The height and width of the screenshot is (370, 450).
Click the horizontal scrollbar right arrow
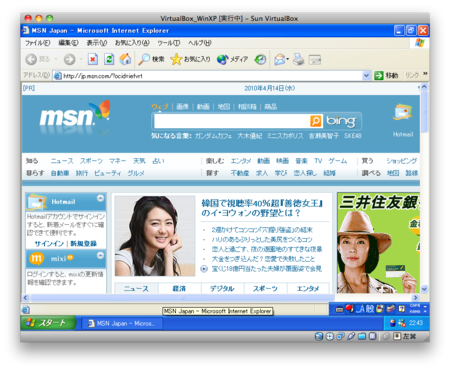click(x=416, y=298)
